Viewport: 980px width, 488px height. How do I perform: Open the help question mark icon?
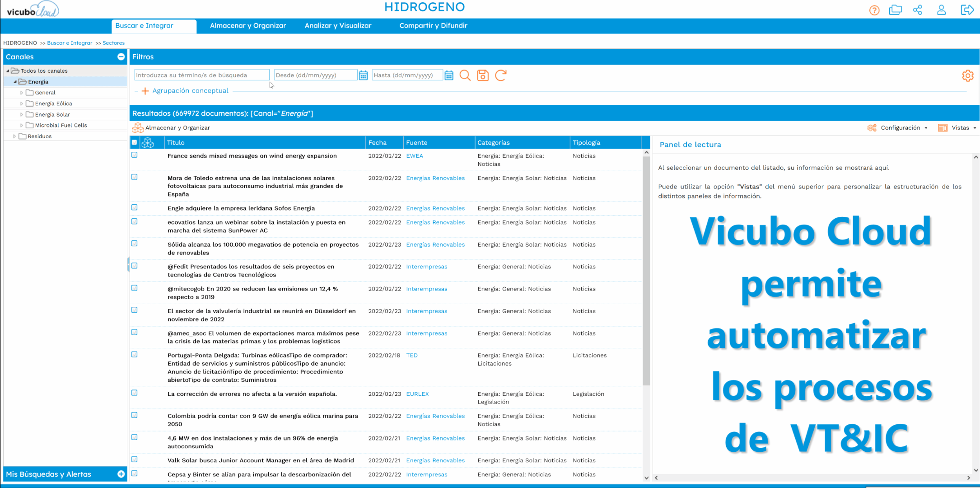point(874,10)
